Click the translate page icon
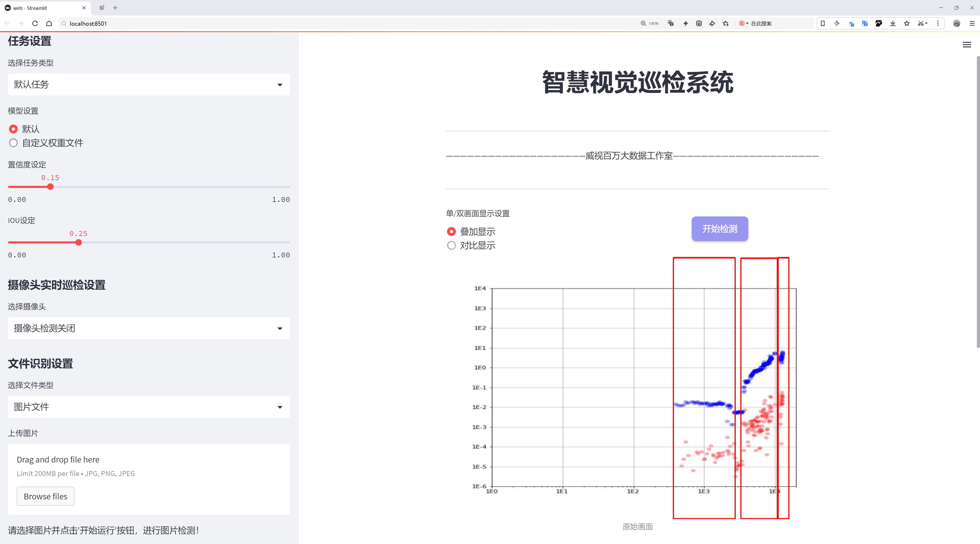The image size is (980, 544). 671,24
